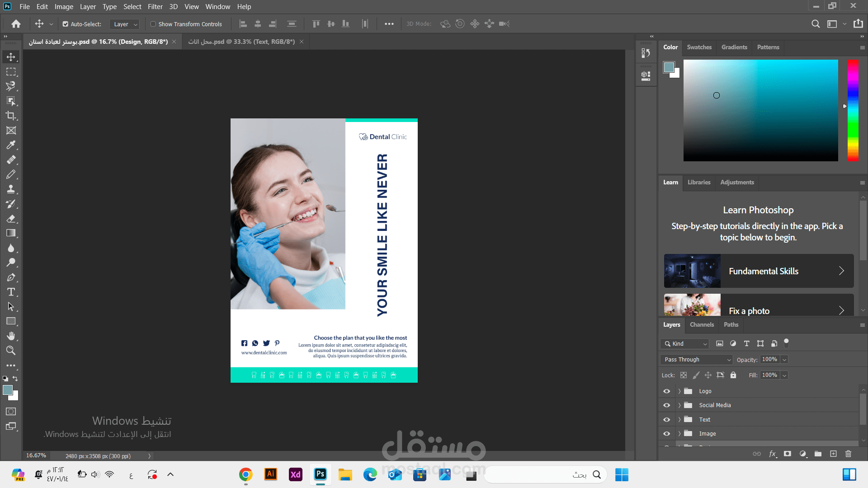Select the Move tool in toolbar
This screenshot has width=868, height=488.
point(11,57)
